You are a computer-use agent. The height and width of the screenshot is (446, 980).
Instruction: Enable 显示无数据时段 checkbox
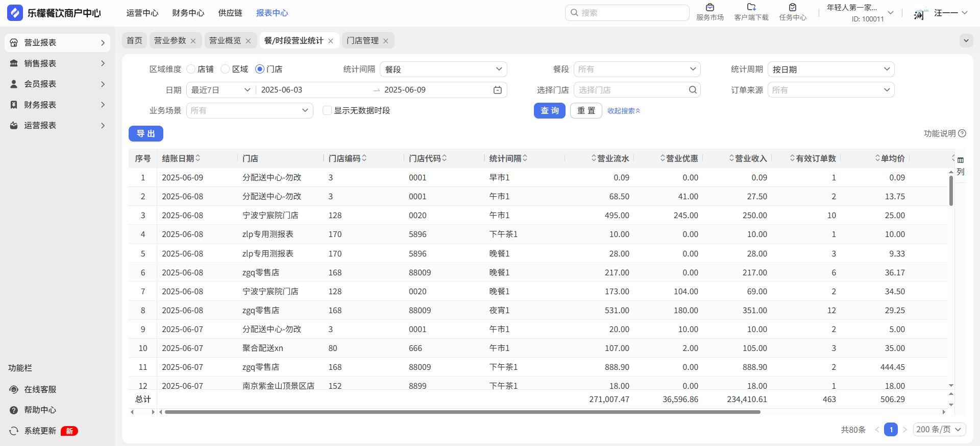point(327,110)
